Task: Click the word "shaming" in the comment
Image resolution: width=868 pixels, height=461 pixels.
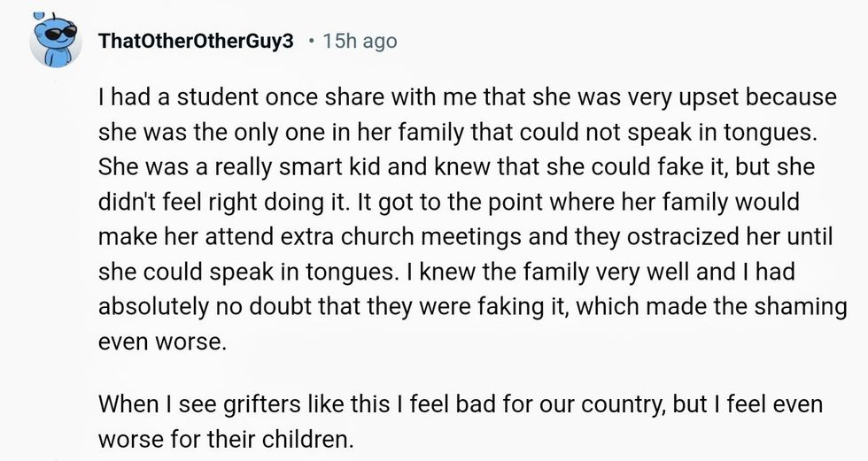Action: coord(799,305)
